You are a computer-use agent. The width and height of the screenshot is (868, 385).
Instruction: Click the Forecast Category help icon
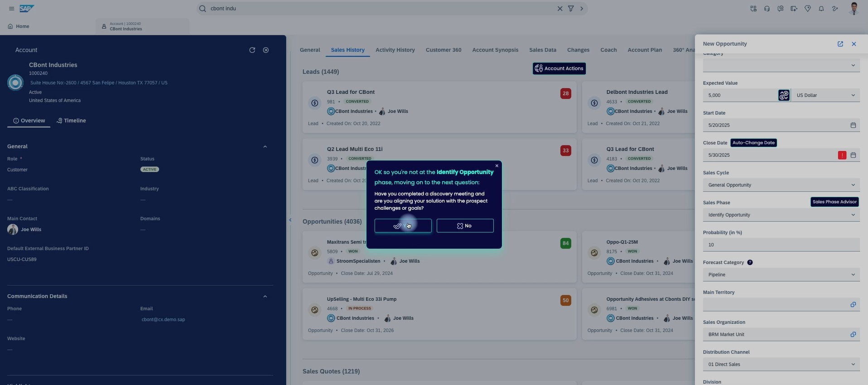tap(750, 262)
